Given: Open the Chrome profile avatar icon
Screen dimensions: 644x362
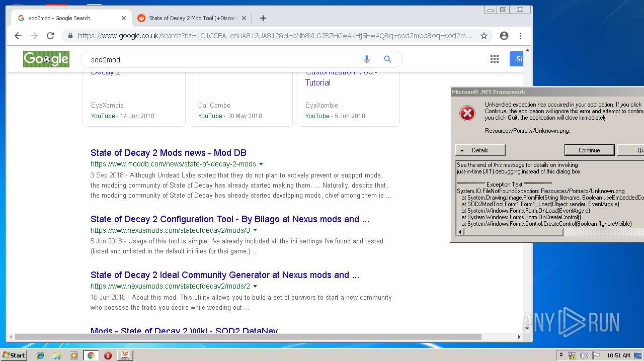Looking at the screenshot, I should pos(504,36).
